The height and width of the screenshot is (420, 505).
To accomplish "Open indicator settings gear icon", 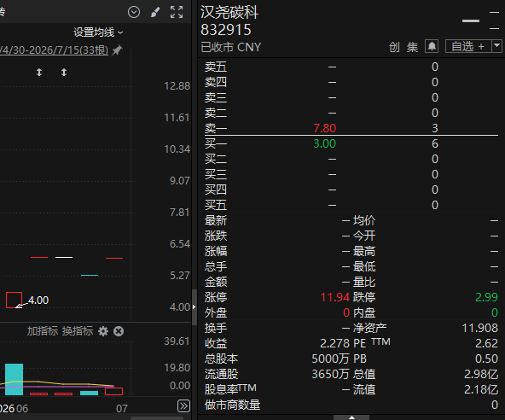I will click(103, 331).
